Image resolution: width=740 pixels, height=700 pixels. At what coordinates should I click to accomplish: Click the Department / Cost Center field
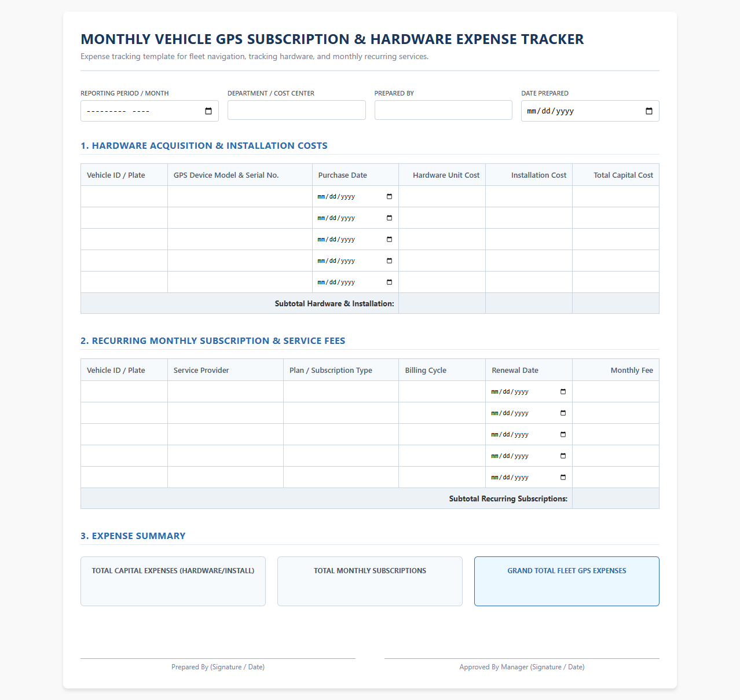click(296, 110)
